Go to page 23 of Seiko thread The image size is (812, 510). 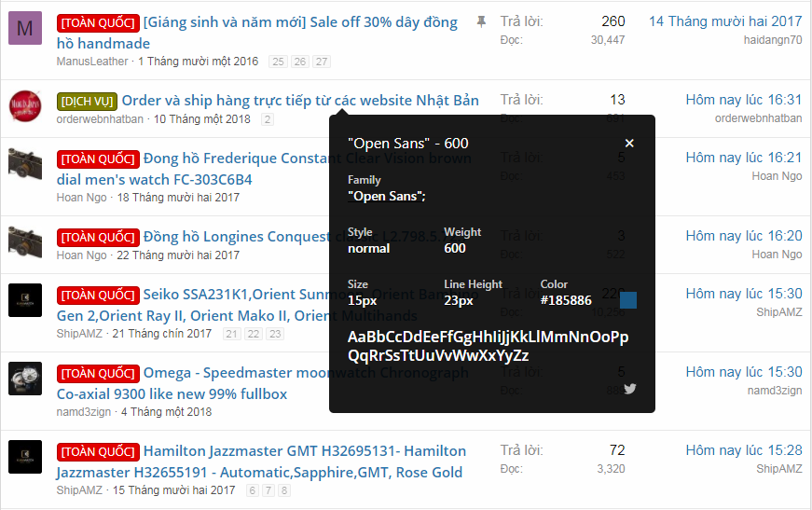tap(277, 334)
